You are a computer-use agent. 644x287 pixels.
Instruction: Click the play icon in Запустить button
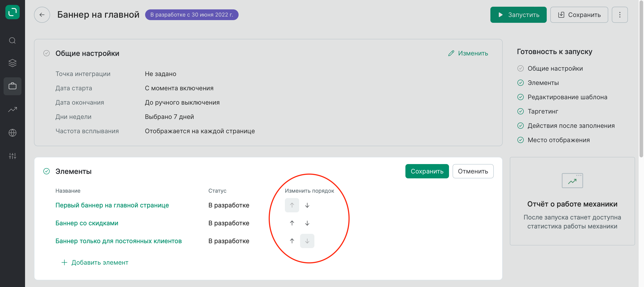point(500,15)
